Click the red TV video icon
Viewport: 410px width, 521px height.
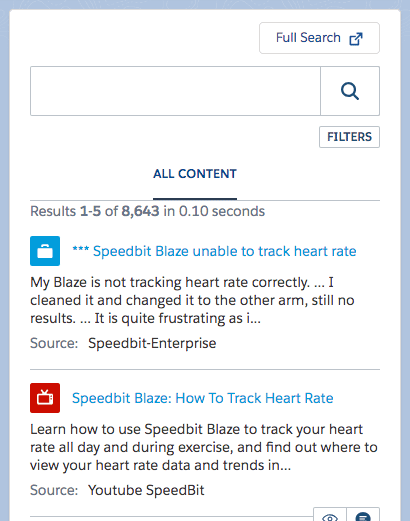tap(45, 398)
